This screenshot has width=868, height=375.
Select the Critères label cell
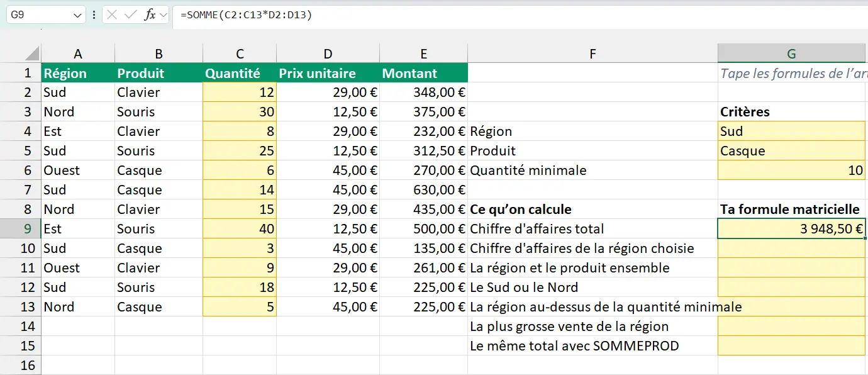point(792,112)
